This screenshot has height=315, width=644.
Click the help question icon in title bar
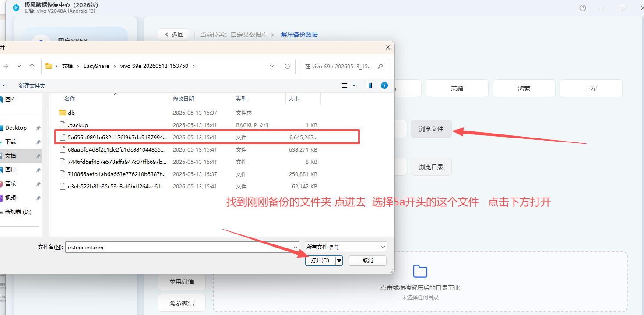pyautogui.click(x=583, y=8)
